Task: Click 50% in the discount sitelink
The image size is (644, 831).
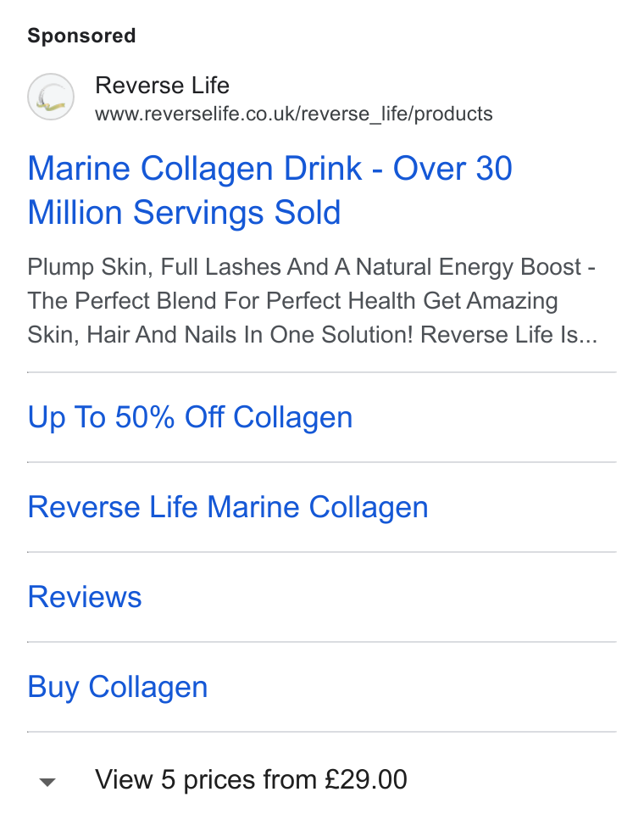Action: tap(145, 417)
